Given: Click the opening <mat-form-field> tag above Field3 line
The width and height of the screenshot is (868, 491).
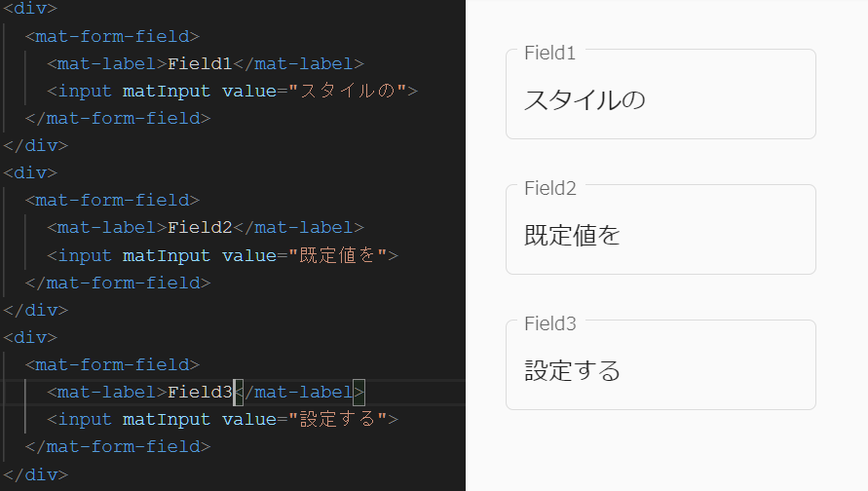Looking at the screenshot, I should 112,364.
